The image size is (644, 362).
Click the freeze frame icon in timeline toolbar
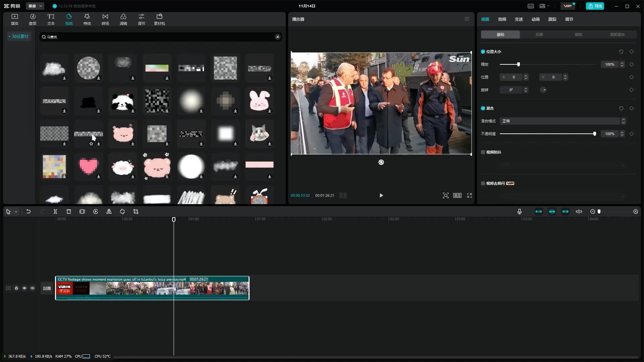(x=82, y=212)
